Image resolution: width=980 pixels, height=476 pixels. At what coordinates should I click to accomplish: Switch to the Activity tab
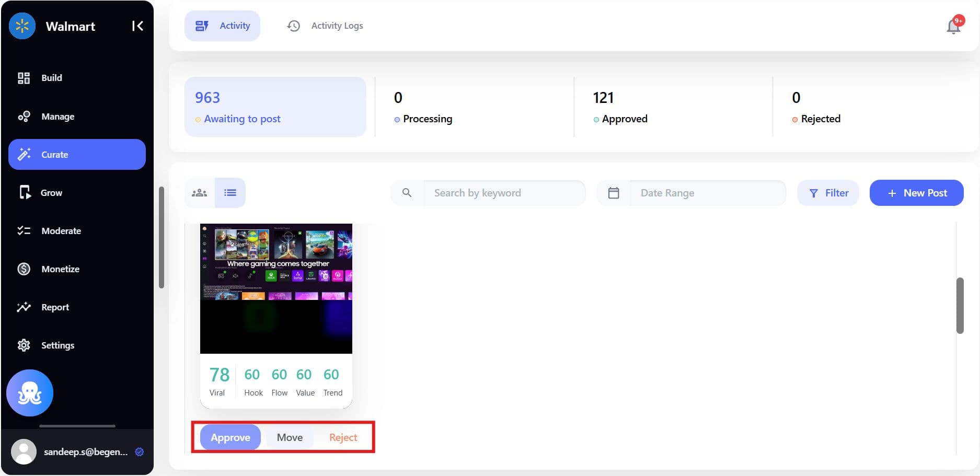pyautogui.click(x=222, y=26)
